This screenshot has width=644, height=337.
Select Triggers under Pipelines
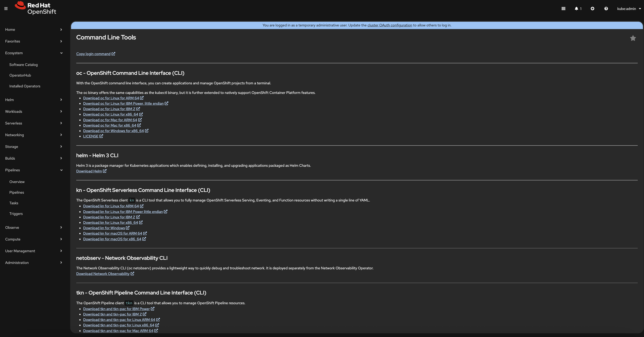[16, 214]
